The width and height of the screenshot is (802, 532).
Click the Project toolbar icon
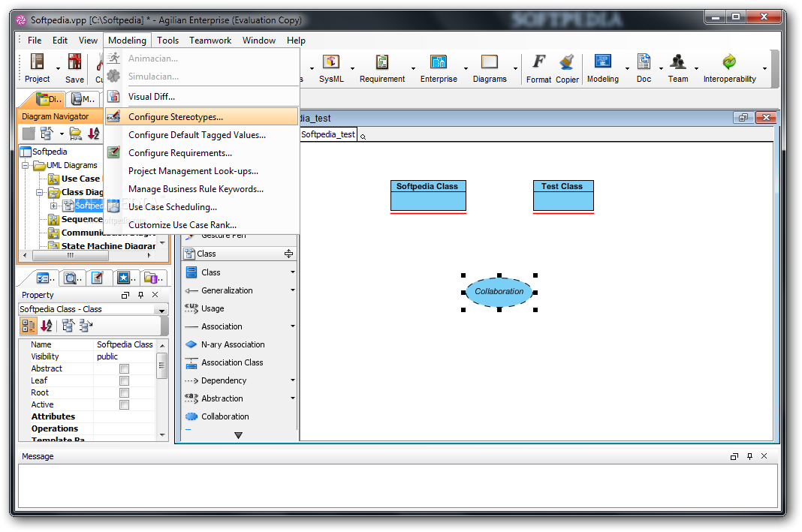click(38, 62)
